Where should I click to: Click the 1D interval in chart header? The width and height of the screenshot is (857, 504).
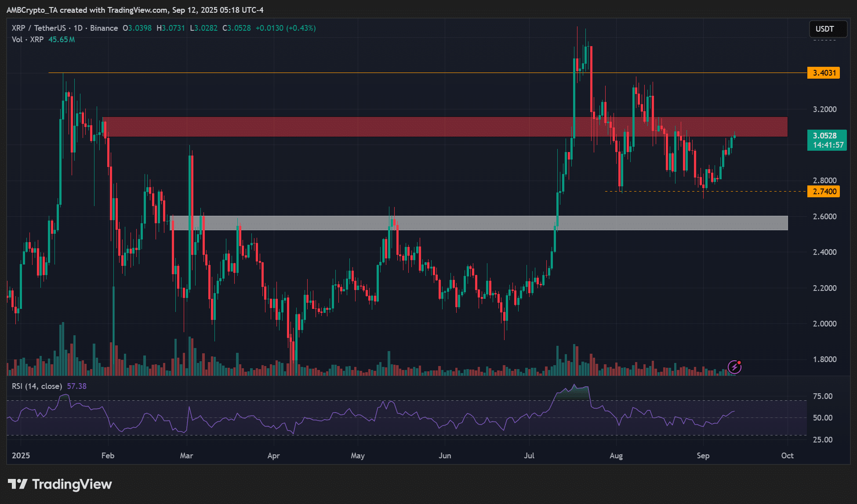point(78,28)
